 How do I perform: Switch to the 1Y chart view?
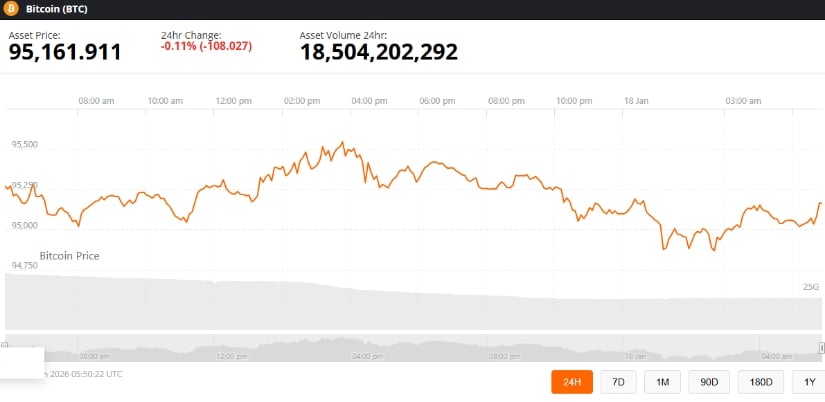pyautogui.click(x=808, y=382)
